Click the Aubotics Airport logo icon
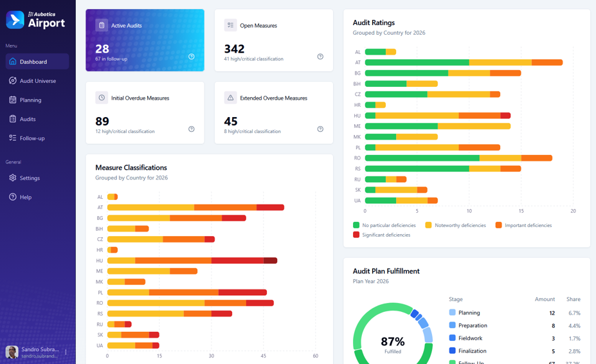The image size is (596, 364). (x=15, y=20)
